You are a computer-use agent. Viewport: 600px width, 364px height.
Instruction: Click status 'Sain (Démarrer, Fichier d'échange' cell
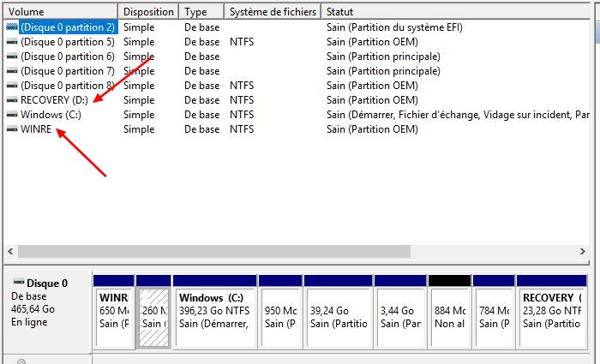(x=457, y=114)
